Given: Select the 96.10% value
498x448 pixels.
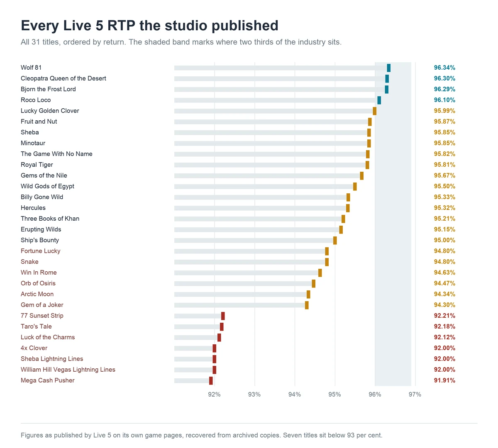Looking at the screenshot, I should pos(444,100).
